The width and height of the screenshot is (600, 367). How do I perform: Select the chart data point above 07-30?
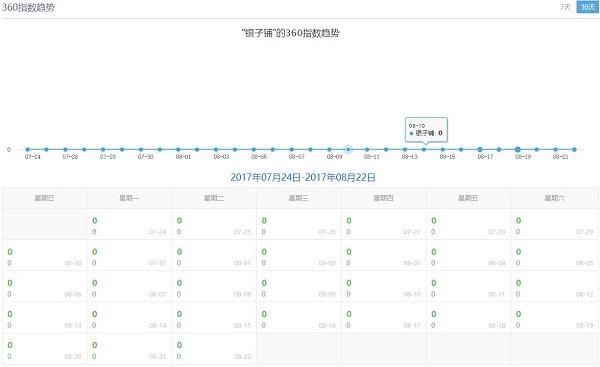141,150
